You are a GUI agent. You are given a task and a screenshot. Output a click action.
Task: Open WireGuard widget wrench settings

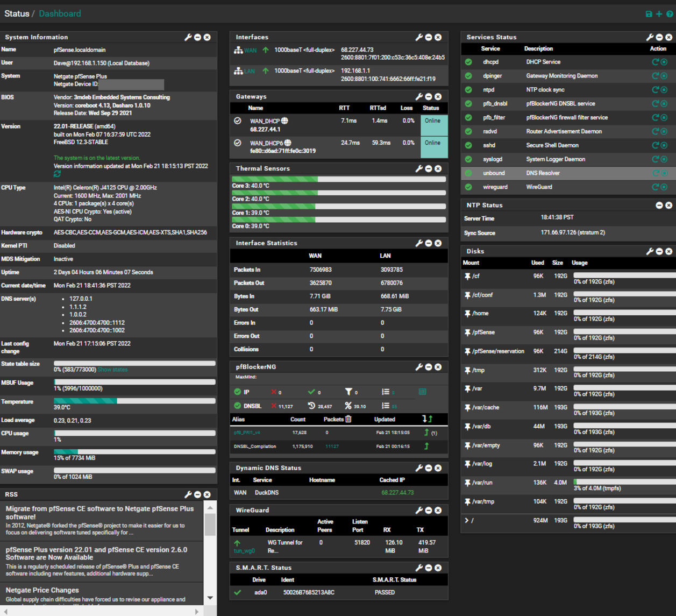(x=419, y=510)
